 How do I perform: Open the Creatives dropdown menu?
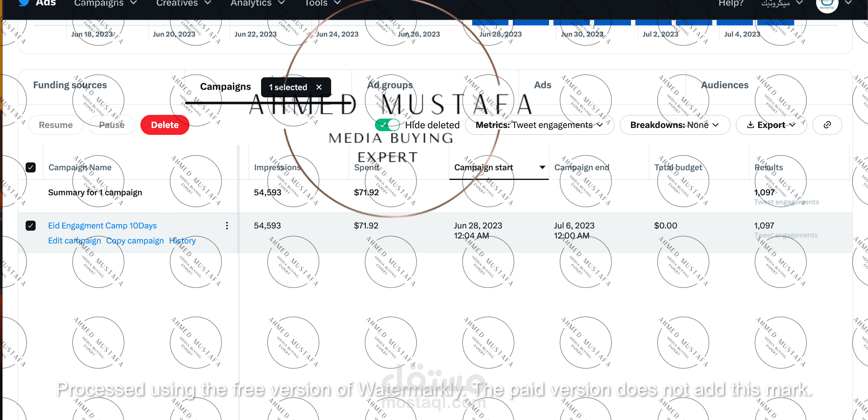pos(184,3)
